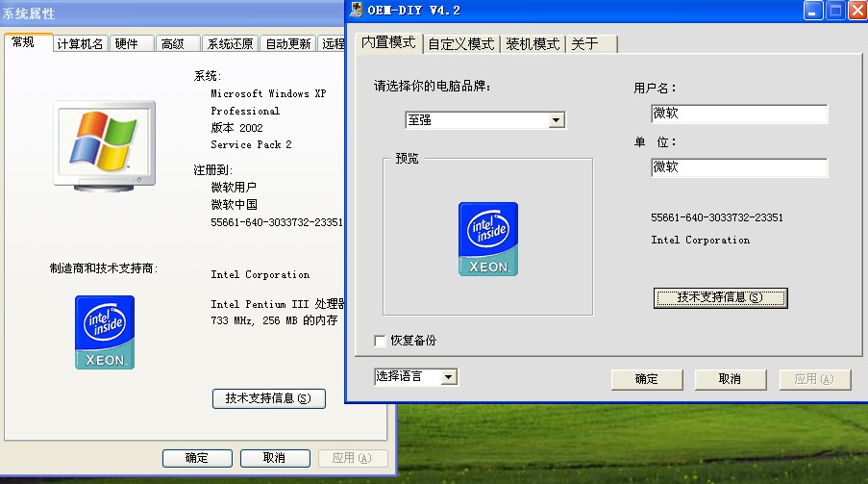Click the Windows XP monitor logo in System Properties
Image resolution: width=868 pixels, height=484 pixels.
coord(104,146)
